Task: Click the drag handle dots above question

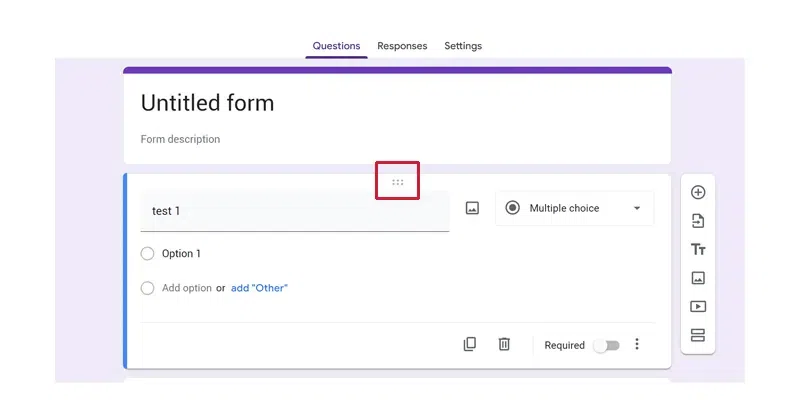Action: (398, 182)
